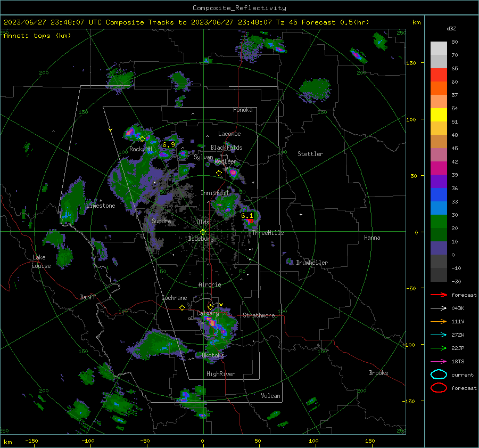Click the yellow diamond marker above Calgary

210,307
